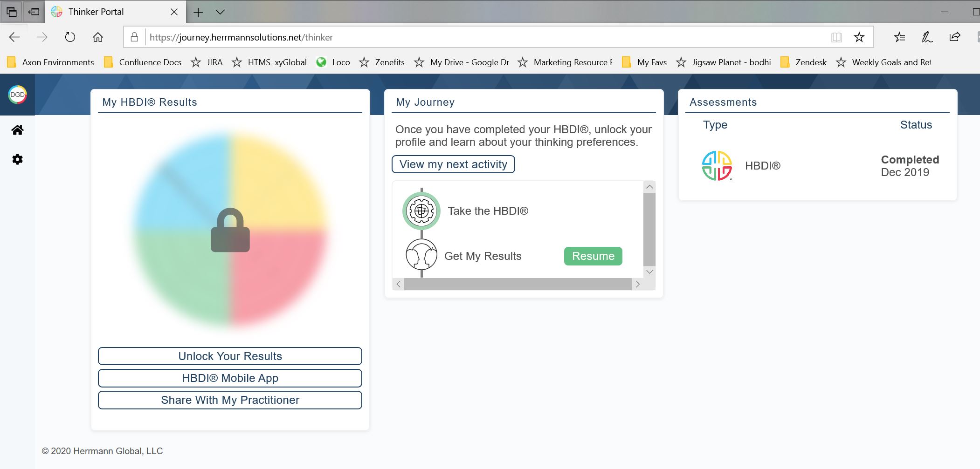Image resolution: width=980 pixels, height=469 pixels.
Task: Click the DGD profile avatar icon
Action: [17, 95]
